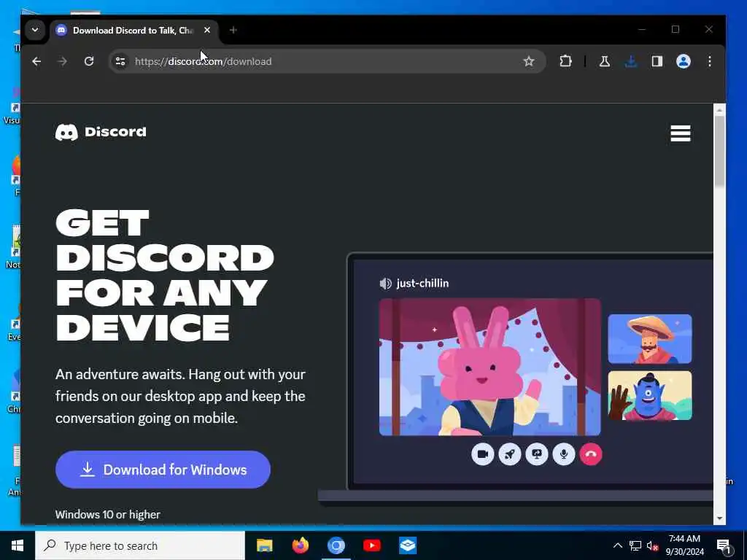Screen dimensions: 747x560
Task: Click the screen share icon in illustration
Action: point(537,454)
